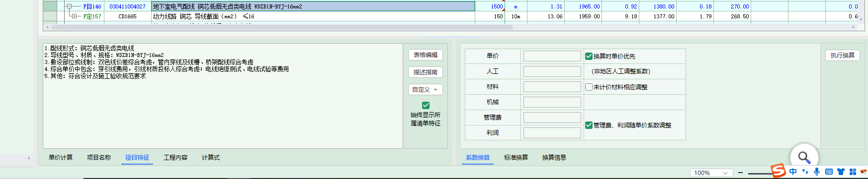Open Sogou soft keyboard icon
This screenshot has width=868, height=179.
click(x=829, y=172)
